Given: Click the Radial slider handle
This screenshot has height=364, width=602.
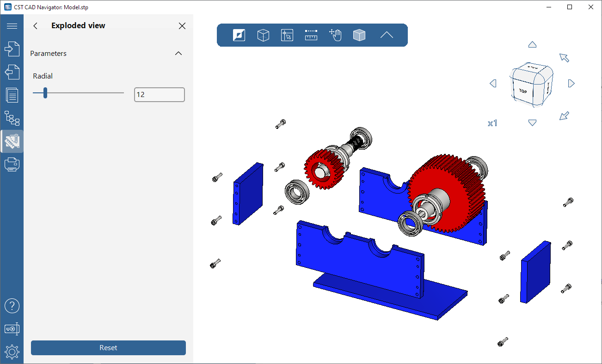Looking at the screenshot, I should (x=45, y=93).
